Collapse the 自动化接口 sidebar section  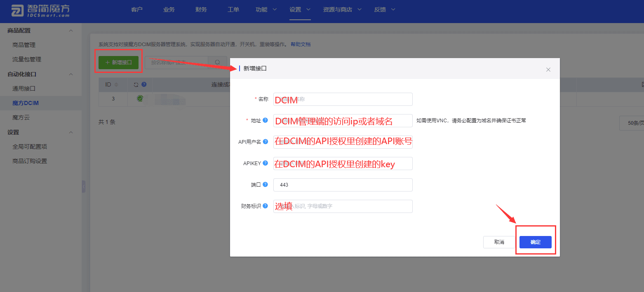71,74
